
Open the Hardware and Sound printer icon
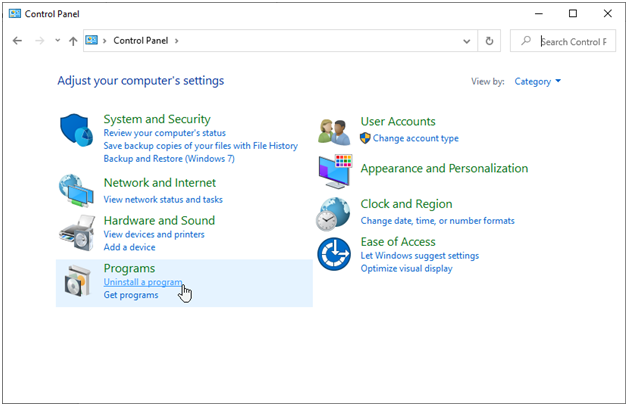coord(77,233)
